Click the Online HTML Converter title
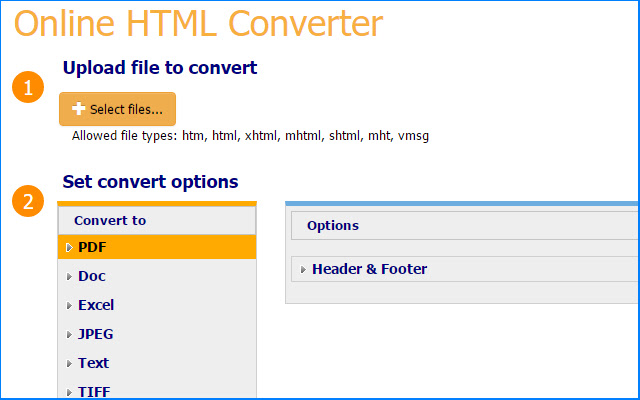 point(197,23)
